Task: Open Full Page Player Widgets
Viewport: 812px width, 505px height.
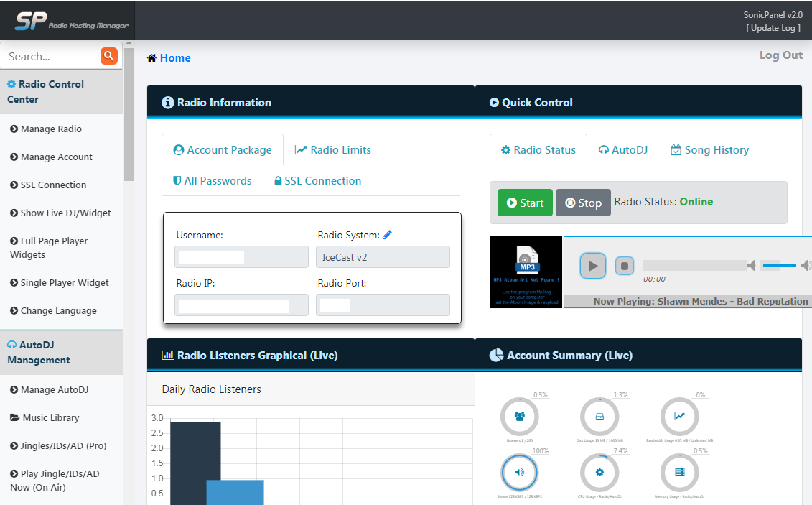Action: click(x=50, y=248)
